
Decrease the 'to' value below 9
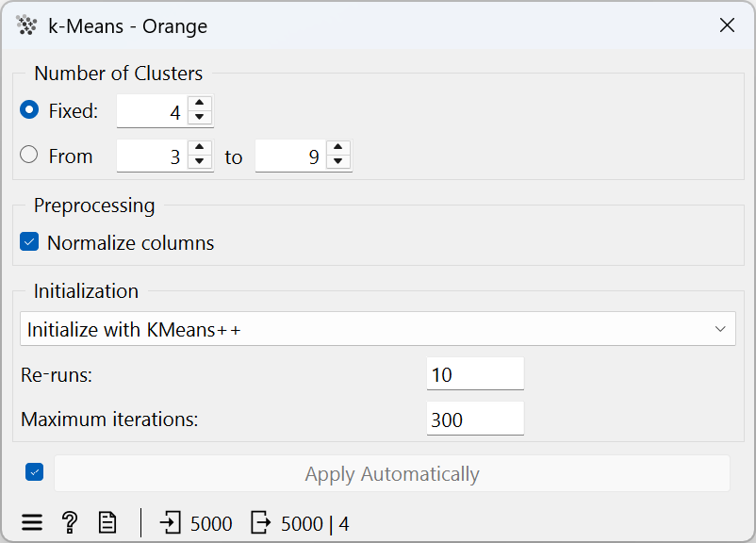point(338,162)
